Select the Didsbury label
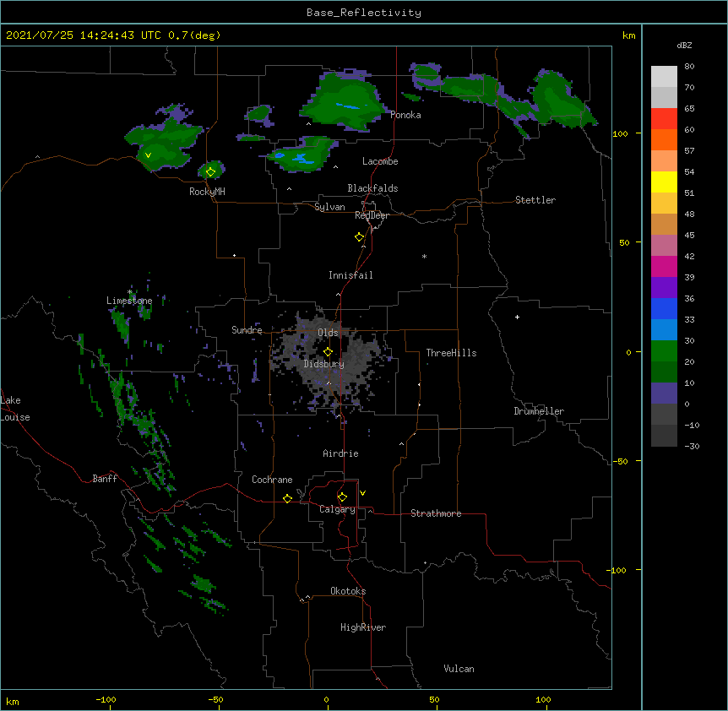The image size is (728, 711). click(x=323, y=364)
